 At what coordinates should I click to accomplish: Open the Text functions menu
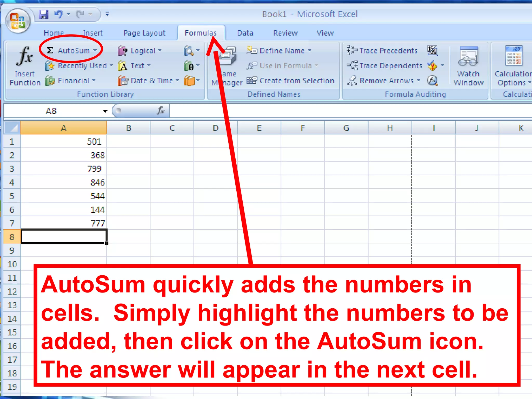tap(134, 66)
